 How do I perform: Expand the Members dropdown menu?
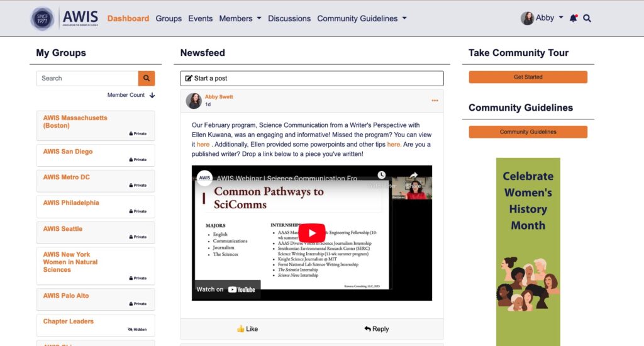(x=240, y=18)
